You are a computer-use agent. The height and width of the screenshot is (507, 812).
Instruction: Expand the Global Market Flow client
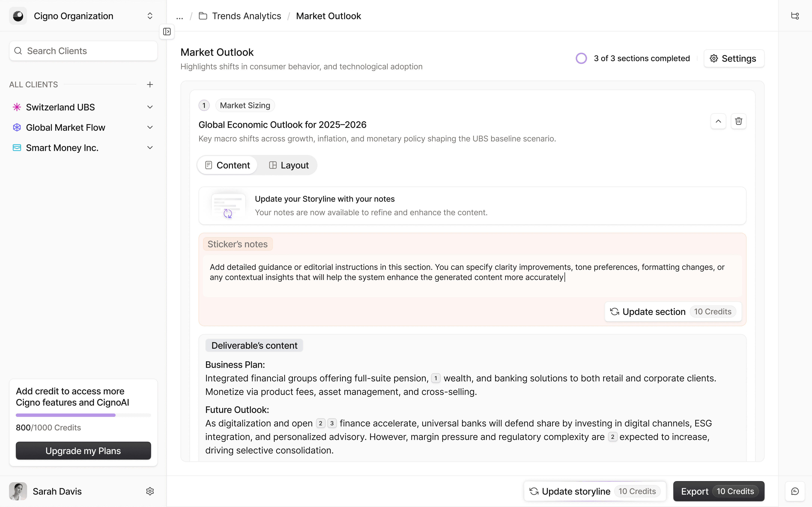(x=150, y=128)
